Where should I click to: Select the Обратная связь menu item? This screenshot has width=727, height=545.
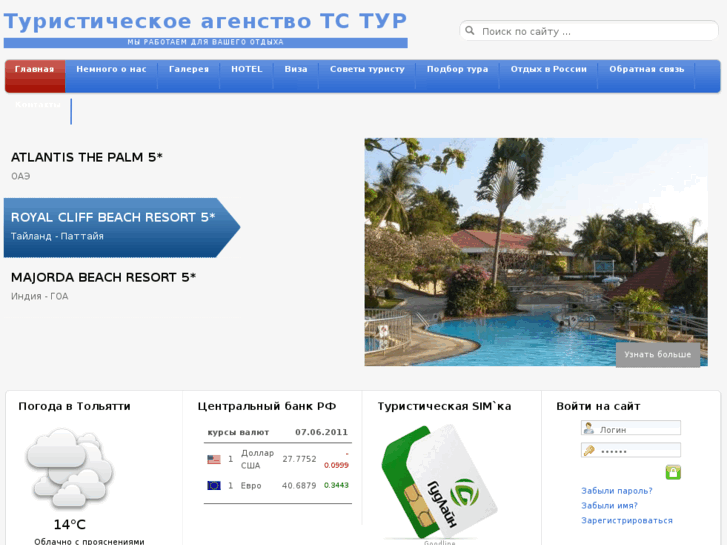[646, 69]
